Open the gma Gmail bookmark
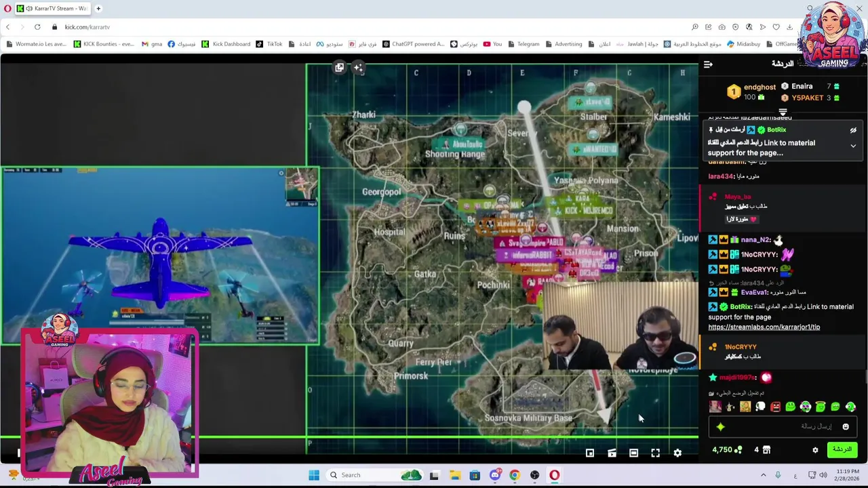 click(152, 44)
